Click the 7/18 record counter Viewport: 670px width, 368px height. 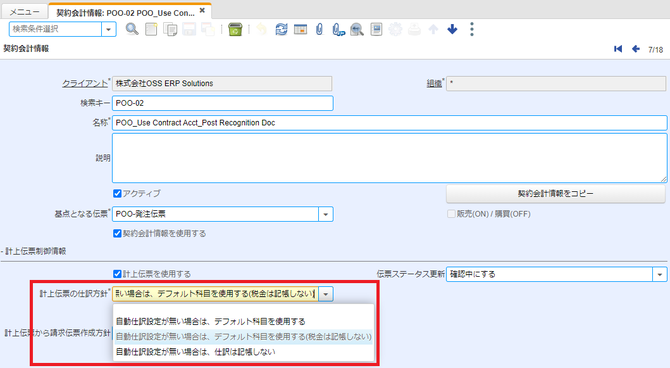(x=655, y=50)
